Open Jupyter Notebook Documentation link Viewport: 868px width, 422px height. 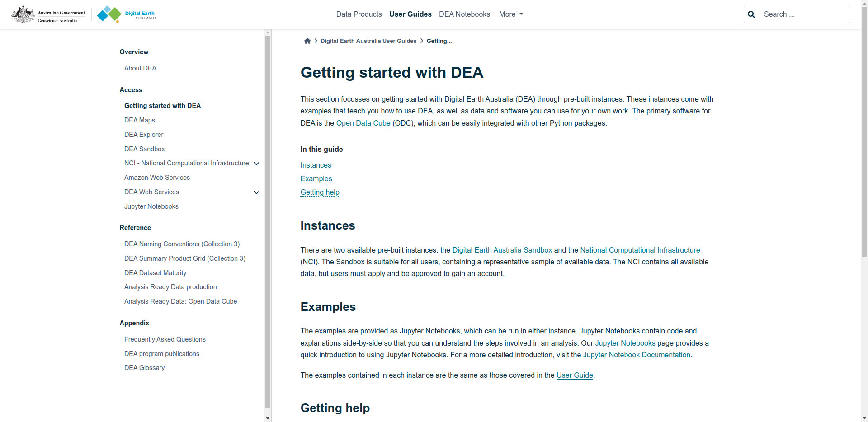point(636,355)
